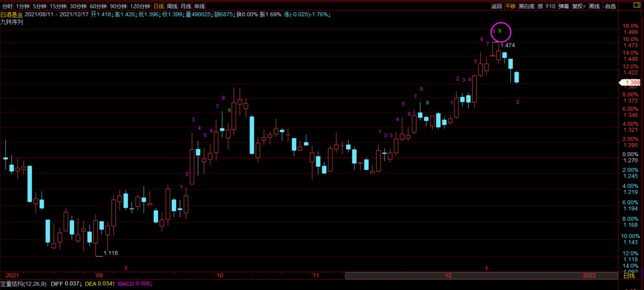Image resolution: width=644 pixels, height=290 pixels.
Task: Click the 10 month marker on time axis
Action: pyautogui.click(x=220, y=276)
